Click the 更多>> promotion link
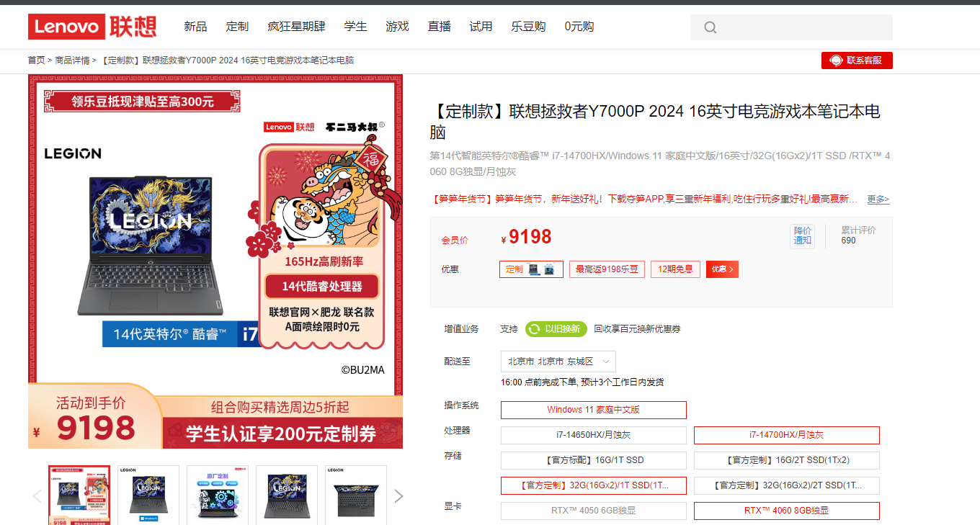The height and width of the screenshot is (525, 980). [x=878, y=199]
